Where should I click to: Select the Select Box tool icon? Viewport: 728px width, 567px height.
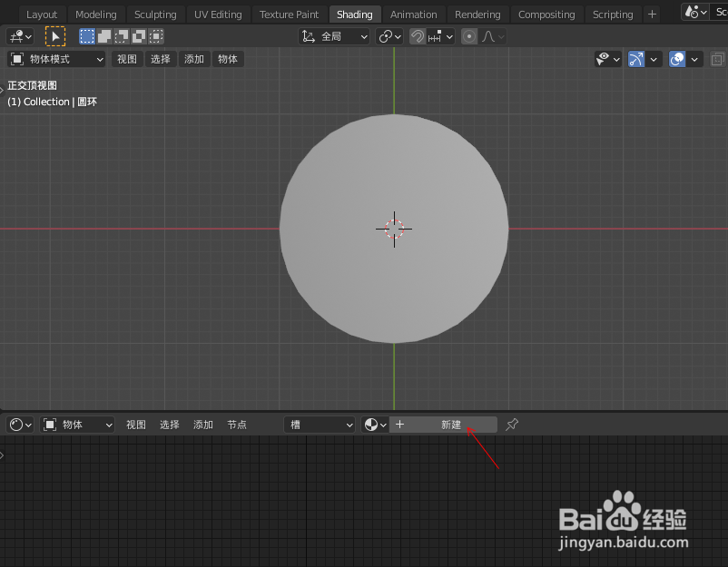[x=55, y=36]
